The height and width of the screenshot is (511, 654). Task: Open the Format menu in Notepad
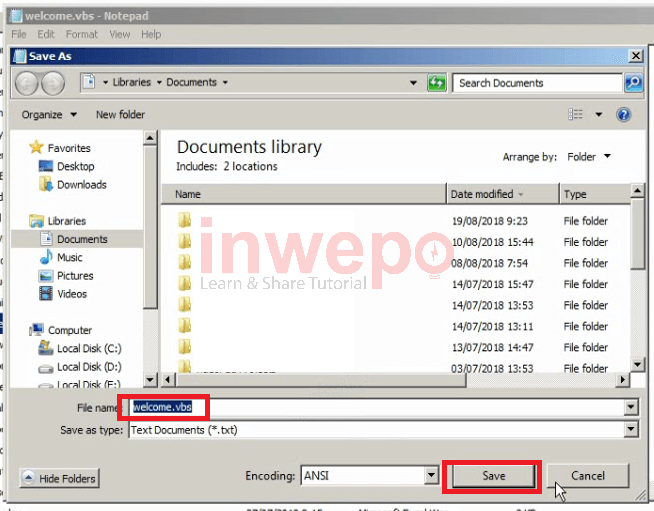82,34
